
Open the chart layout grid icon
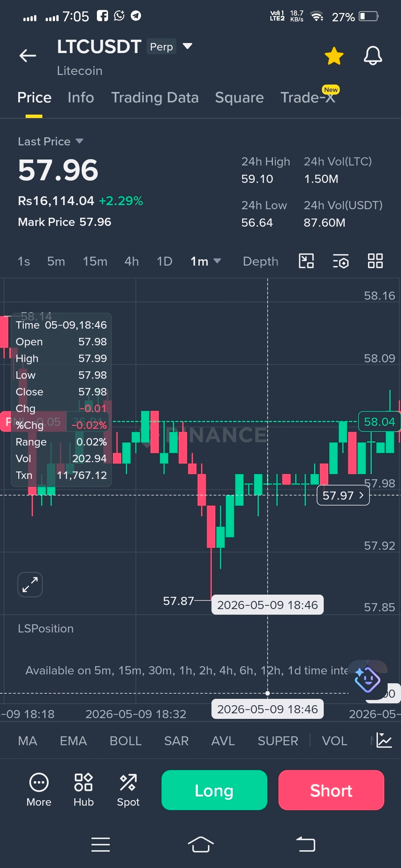tap(375, 261)
